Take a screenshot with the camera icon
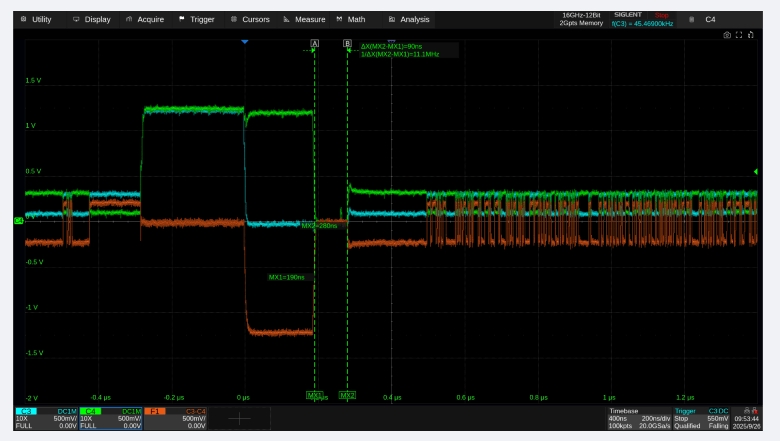This screenshot has height=441, width=780. (x=727, y=35)
